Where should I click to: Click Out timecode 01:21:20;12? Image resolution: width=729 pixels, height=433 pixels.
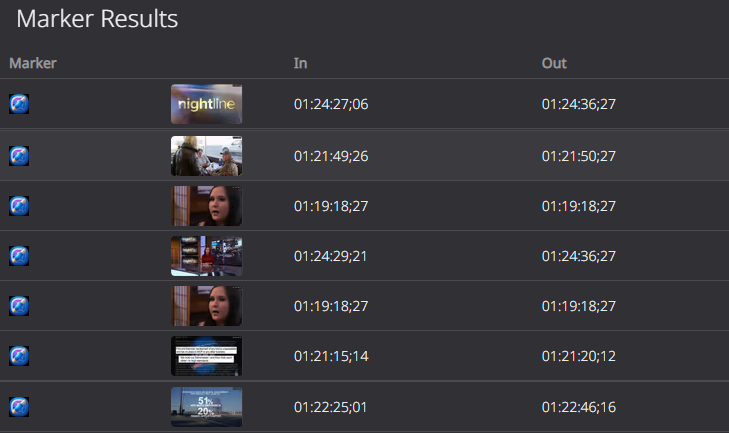(x=579, y=356)
